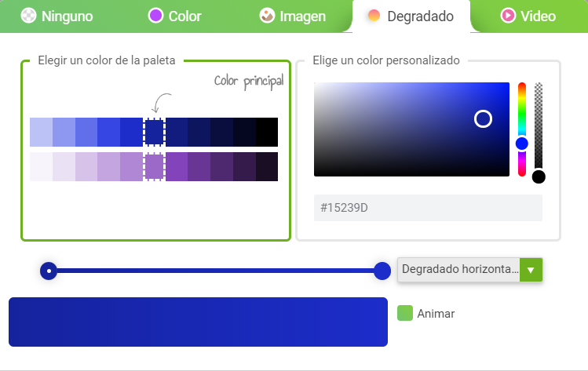Pick the lightest lavender-blue palette swatch
Screen dimensions: 588x371
pyautogui.click(x=42, y=132)
